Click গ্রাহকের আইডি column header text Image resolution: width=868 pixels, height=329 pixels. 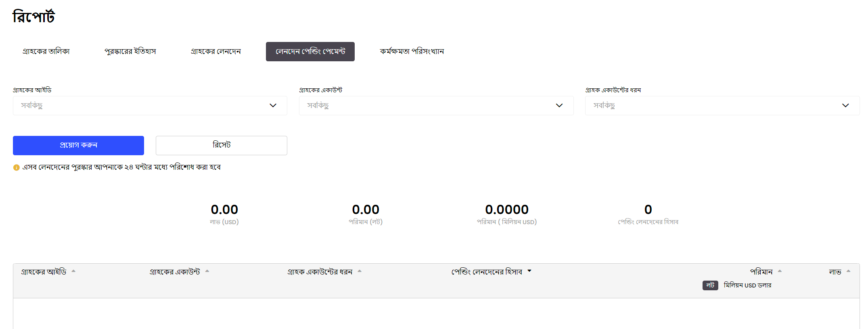coord(44,272)
